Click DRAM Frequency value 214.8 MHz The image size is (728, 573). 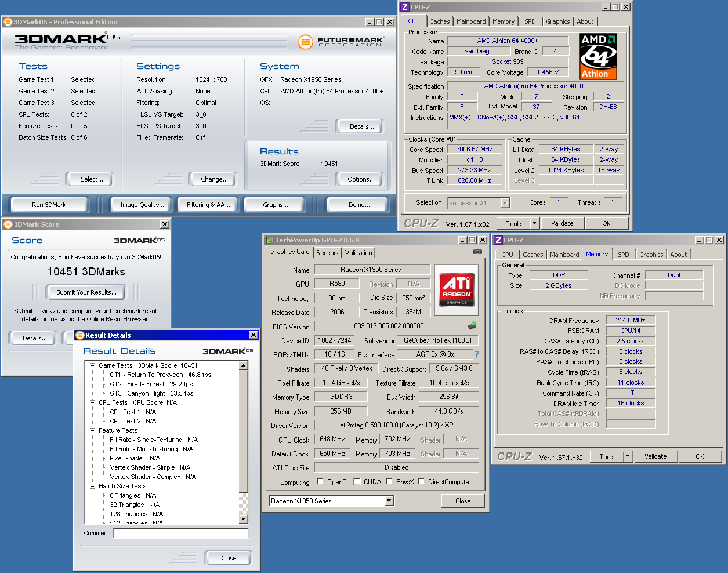pyautogui.click(x=631, y=320)
